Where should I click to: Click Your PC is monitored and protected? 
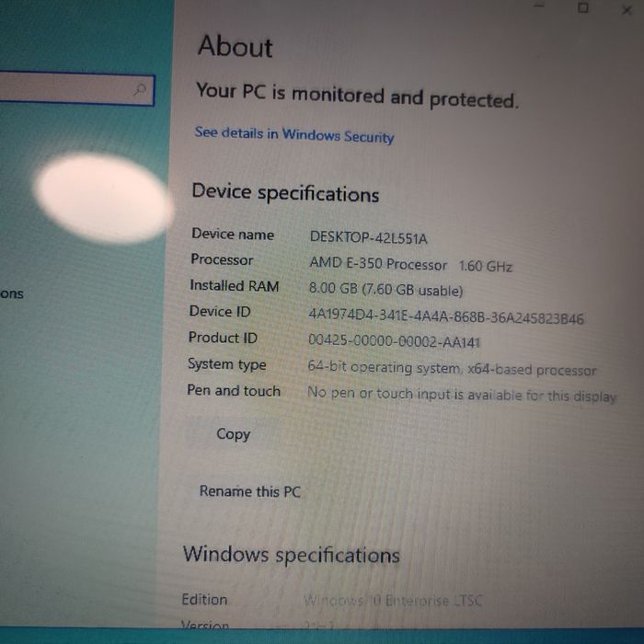point(357,96)
